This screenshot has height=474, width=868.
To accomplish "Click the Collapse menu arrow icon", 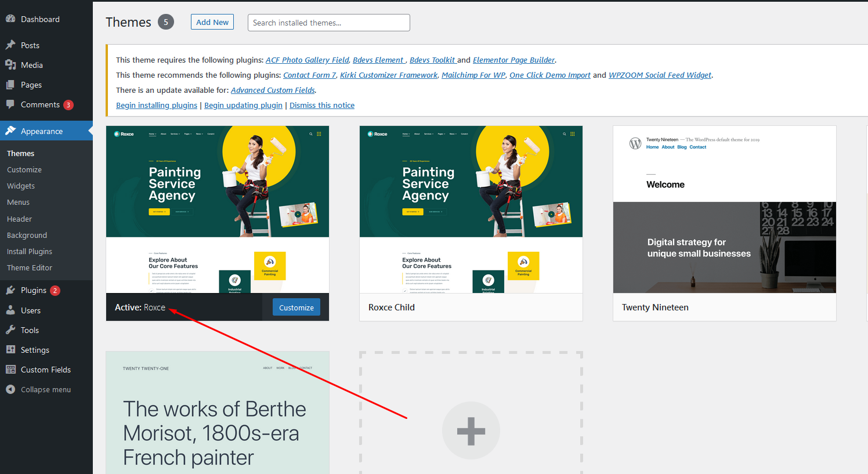I will [10, 389].
